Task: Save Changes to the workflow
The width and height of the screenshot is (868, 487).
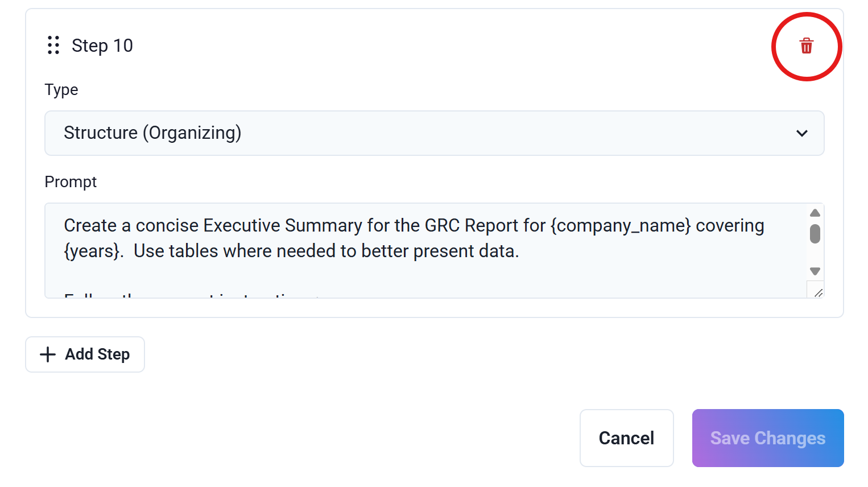Action: [x=768, y=438]
